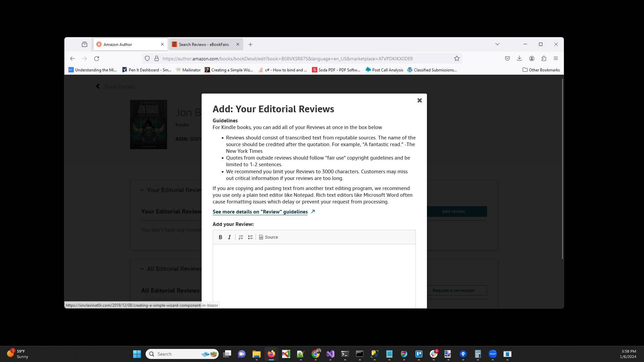This screenshot has height=362, width=644.
Task: Toggle tracking protection via the shield icon
Action: pos(147,58)
